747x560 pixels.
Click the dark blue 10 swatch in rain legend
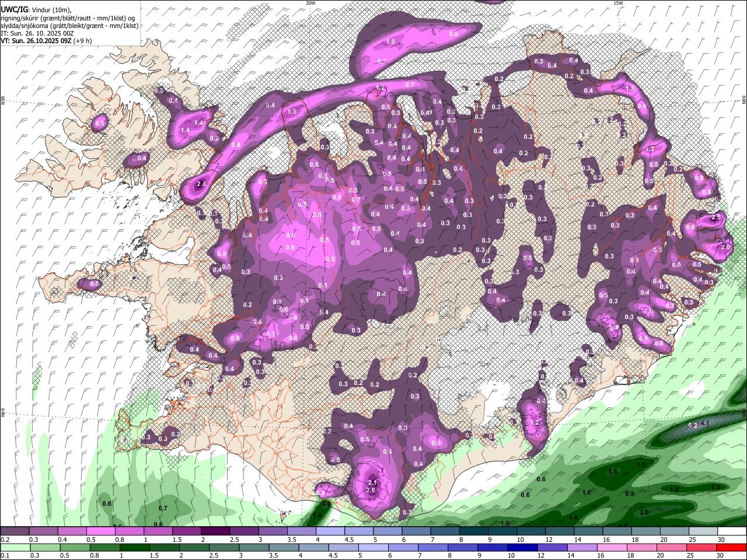click(522, 547)
